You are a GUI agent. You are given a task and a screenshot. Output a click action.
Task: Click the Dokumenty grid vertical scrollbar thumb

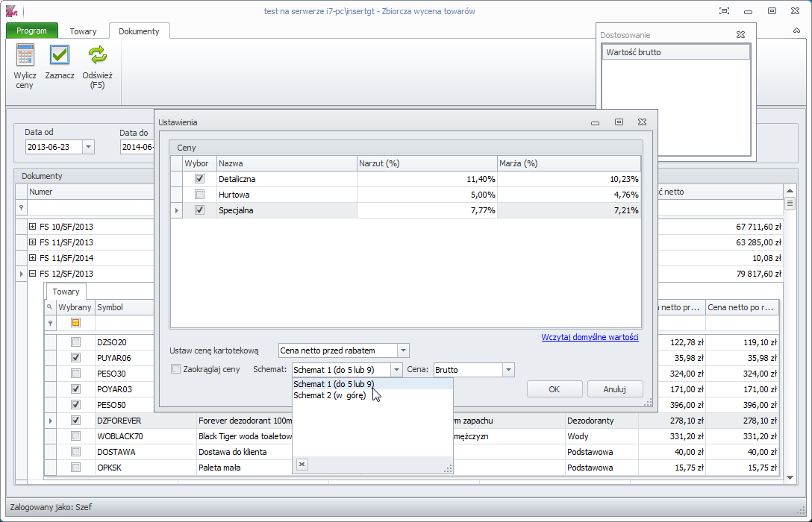pyautogui.click(x=790, y=204)
